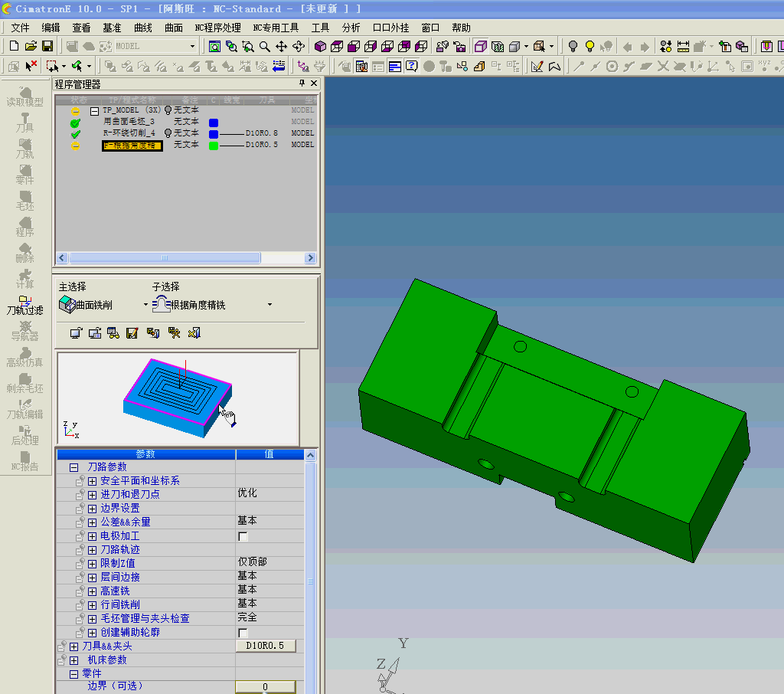Screen dimensions: 784x694
Task: Toggle the R-环绕切削_4 light bulb visibility
Action: coord(168,133)
